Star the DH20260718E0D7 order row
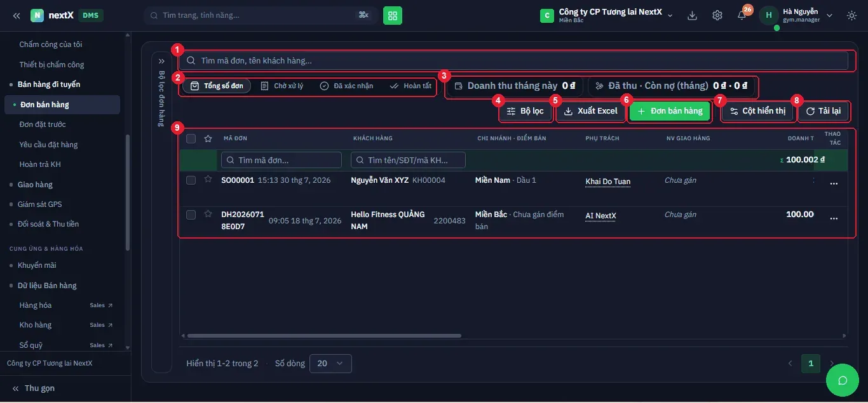Viewport: 868px width, 403px height. point(208,214)
